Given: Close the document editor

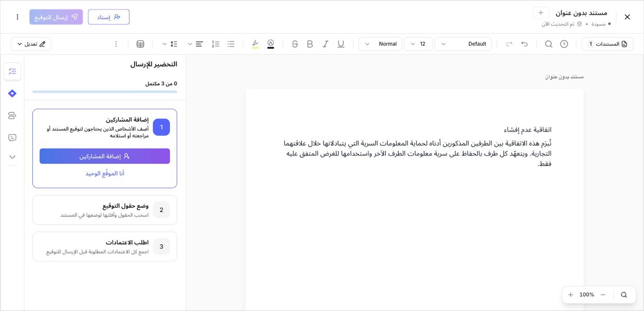Looking at the screenshot, I should pyautogui.click(x=627, y=17).
